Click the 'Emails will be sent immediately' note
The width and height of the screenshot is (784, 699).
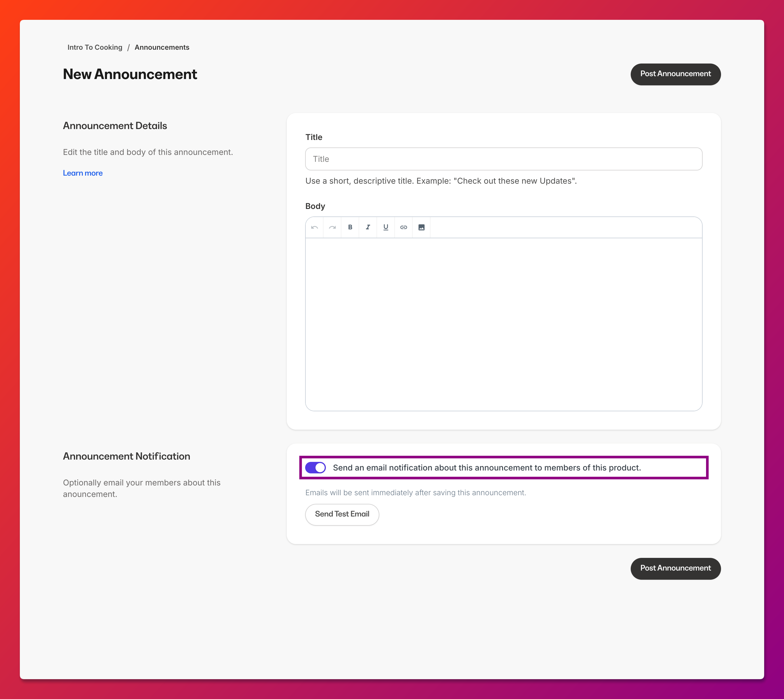pos(416,493)
